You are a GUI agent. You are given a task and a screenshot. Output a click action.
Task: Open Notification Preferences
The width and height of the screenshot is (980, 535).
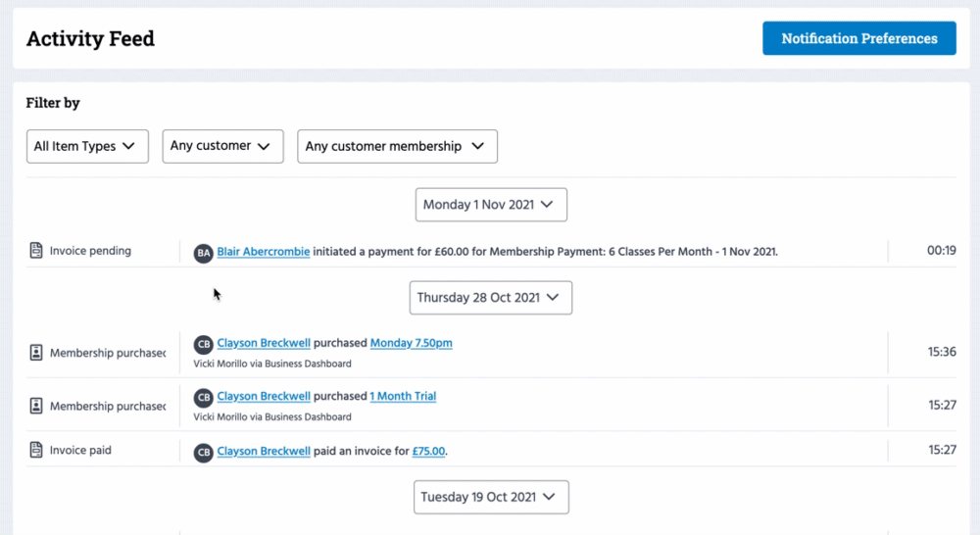click(858, 38)
